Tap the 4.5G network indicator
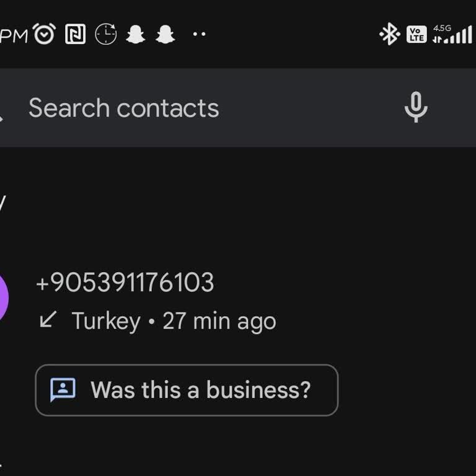The height and width of the screenshot is (476, 476). 442,29
